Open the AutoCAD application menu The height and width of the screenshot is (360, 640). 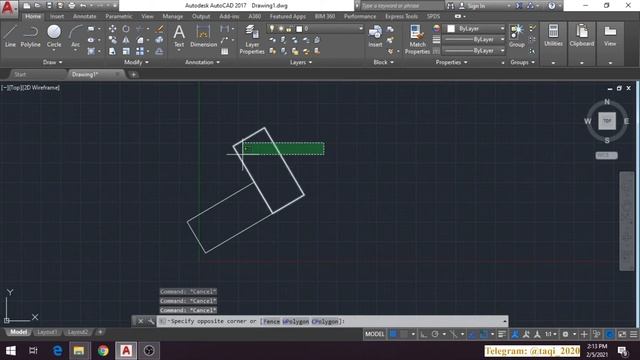pos(8,8)
